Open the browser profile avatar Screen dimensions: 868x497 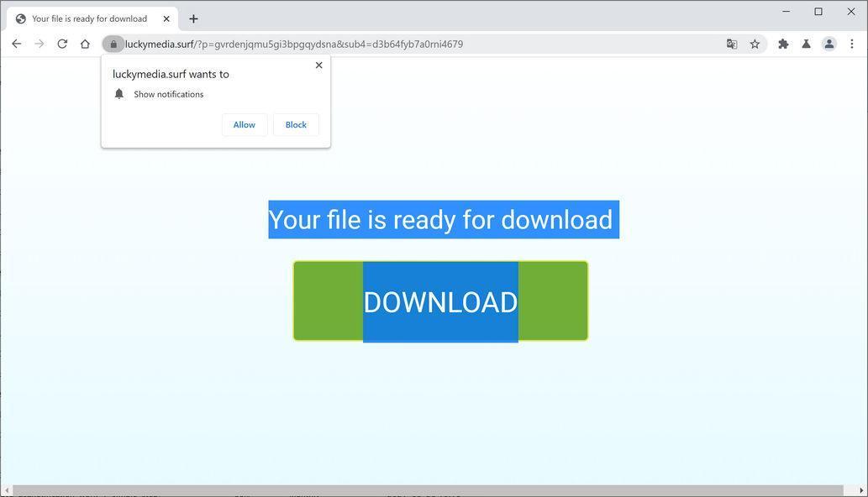coord(829,44)
